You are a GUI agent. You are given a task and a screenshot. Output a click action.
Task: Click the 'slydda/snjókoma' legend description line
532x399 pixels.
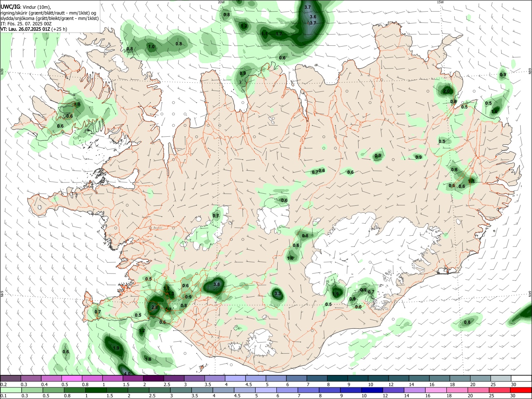(49, 18)
